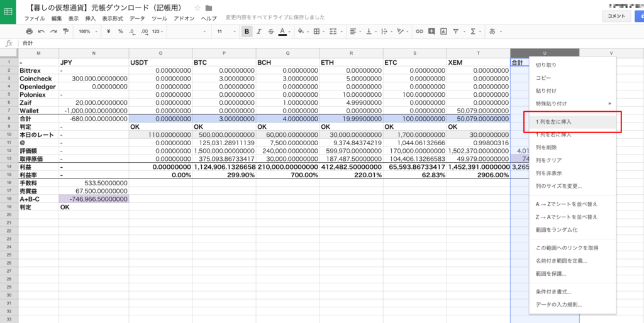Screen dimensions: 644x323
Task: Format cells as yen currency
Action: [108, 31]
